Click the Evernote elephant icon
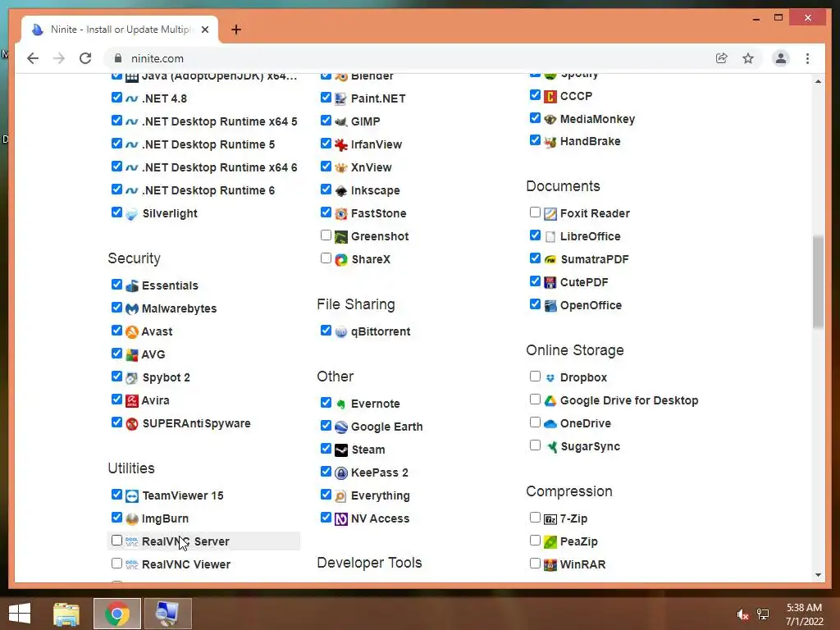Image resolution: width=840 pixels, height=630 pixels. pos(341,404)
